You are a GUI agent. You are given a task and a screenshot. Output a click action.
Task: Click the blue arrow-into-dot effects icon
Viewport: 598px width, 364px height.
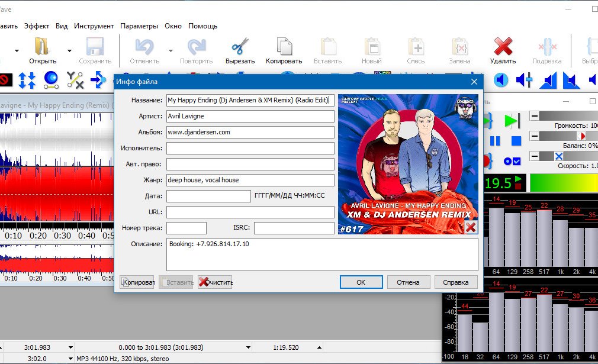coord(98,80)
